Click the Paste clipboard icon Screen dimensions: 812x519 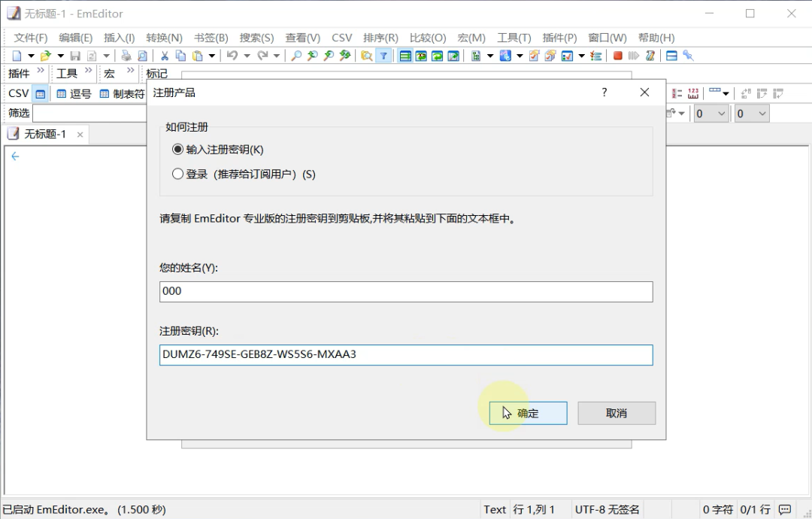click(x=197, y=56)
